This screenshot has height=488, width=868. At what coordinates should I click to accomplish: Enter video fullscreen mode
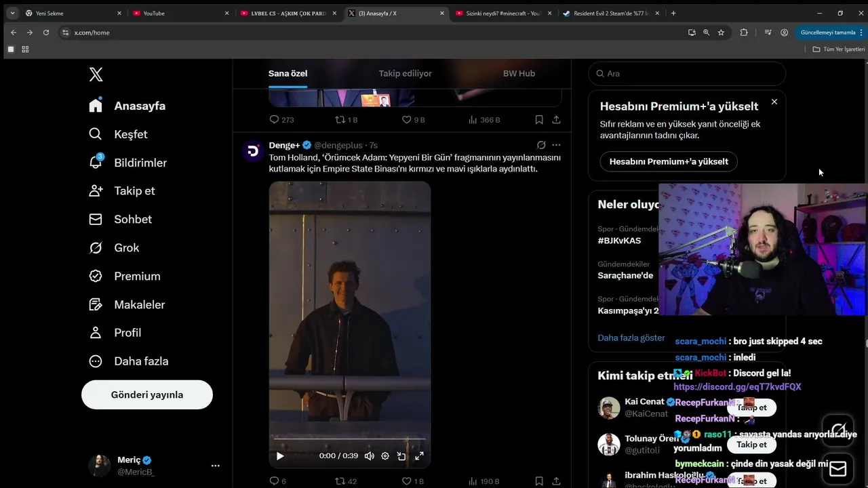[419, 456]
